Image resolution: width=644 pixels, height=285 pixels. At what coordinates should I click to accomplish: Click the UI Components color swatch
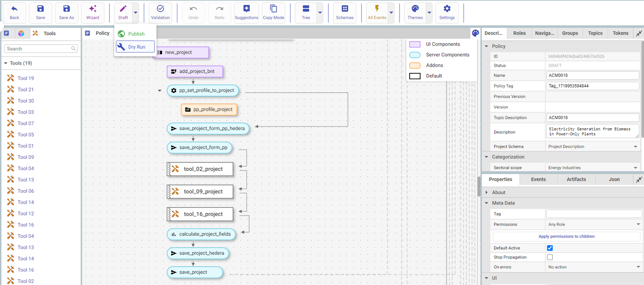click(415, 44)
